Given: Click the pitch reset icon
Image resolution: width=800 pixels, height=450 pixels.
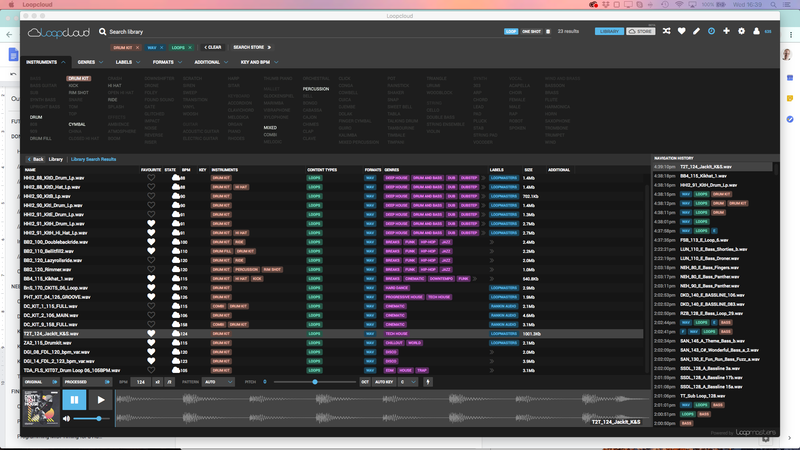Looking at the screenshot, I should tap(265, 382).
